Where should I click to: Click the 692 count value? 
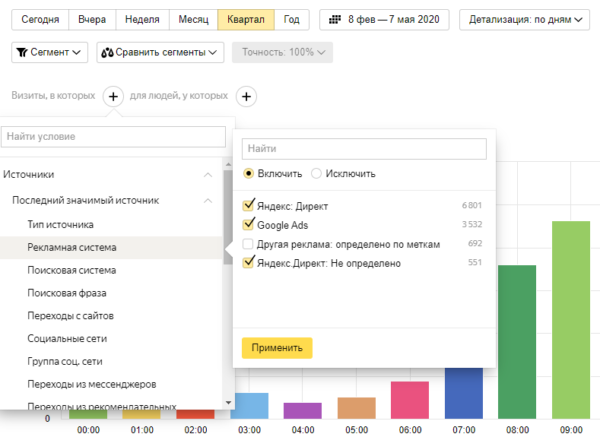point(475,243)
